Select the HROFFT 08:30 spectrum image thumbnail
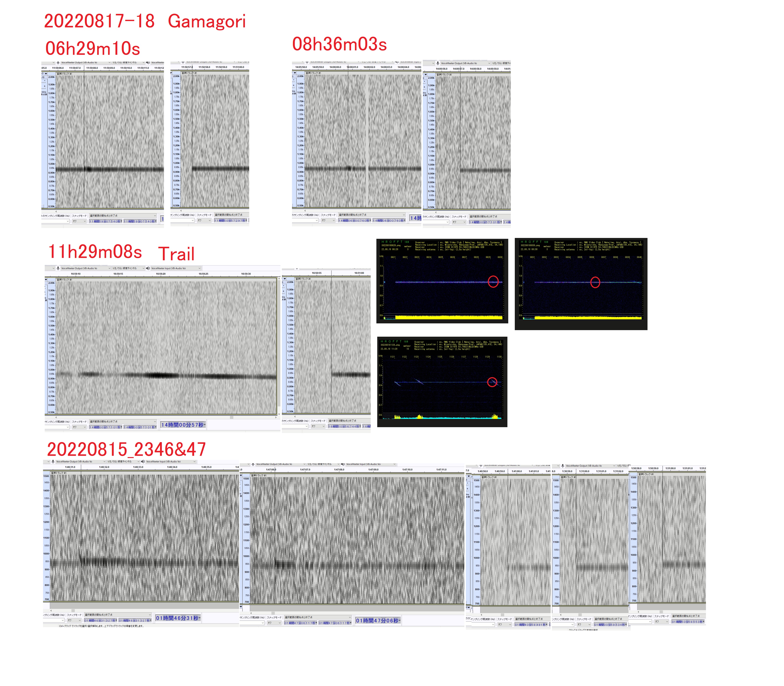 click(x=581, y=284)
